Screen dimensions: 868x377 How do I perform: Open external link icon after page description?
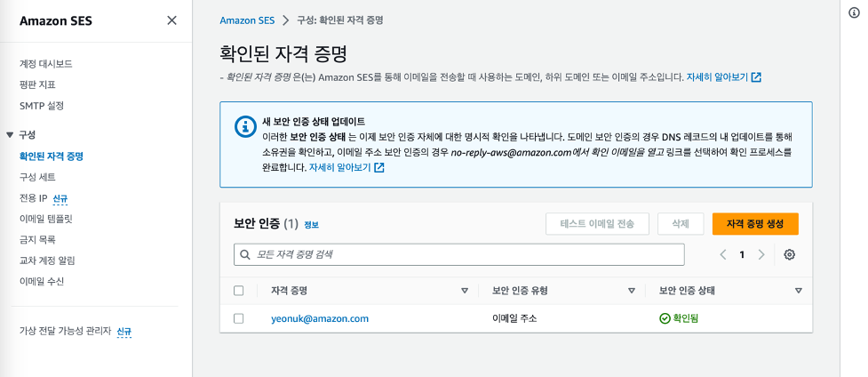click(757, 77)
